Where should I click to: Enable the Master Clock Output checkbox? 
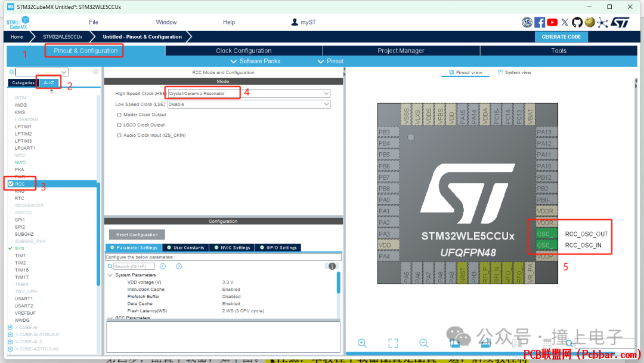pos(119,115)
